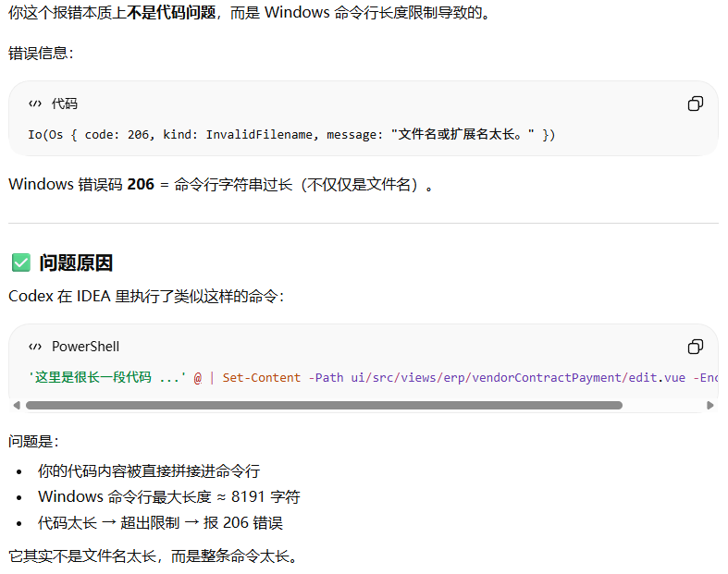Click 'Codex 在 IDEA 里执行了类似这样的命令'
Viewport: 728px width, 574px height.
(146, 296)
